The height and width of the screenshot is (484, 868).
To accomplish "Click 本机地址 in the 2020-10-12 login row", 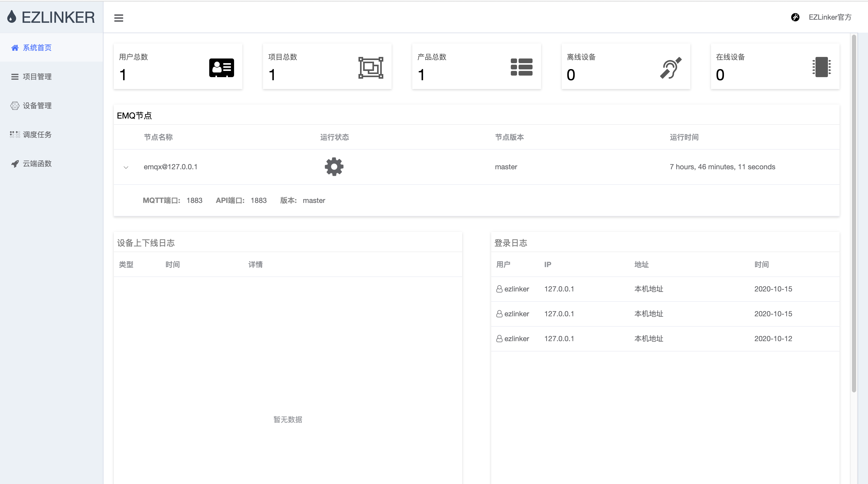I will (649, 339).
